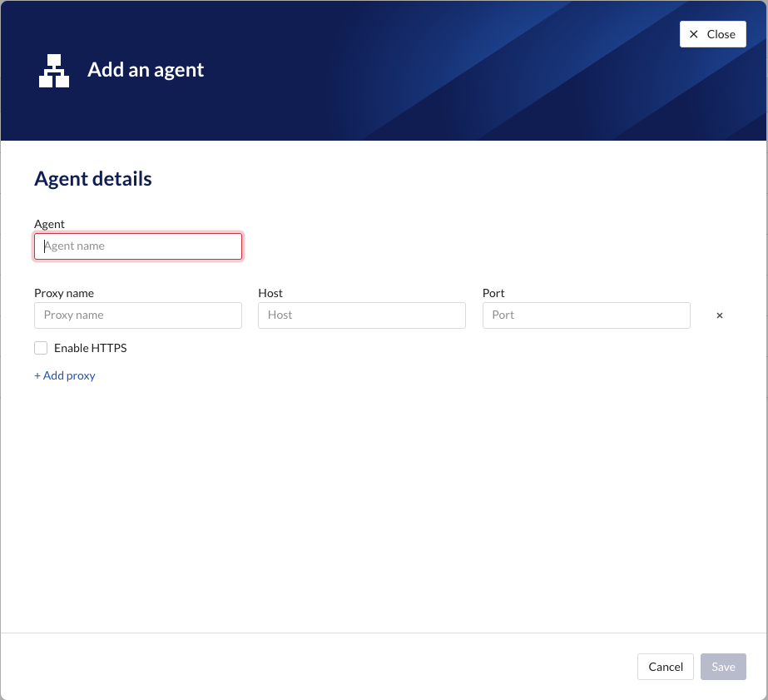768x700 pixels.
Task: Click the Agent field label
Action: (x=49, y=223)
